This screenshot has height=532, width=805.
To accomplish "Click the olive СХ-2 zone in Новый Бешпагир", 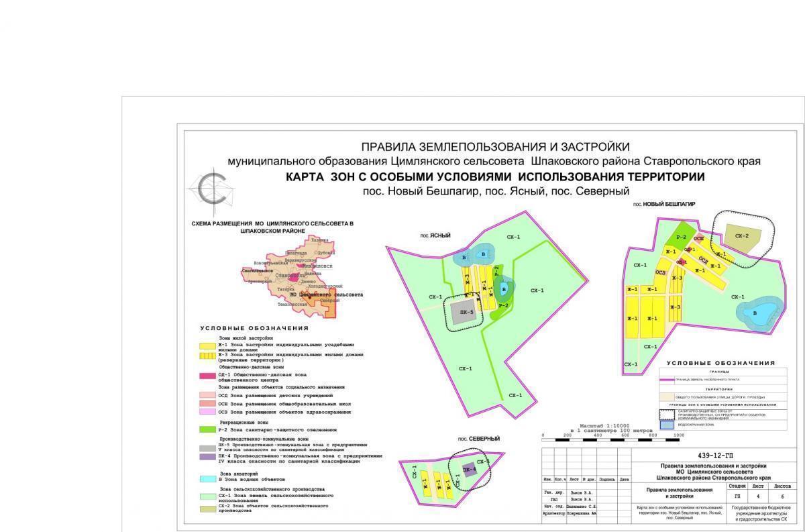I will tap(741, 237).
